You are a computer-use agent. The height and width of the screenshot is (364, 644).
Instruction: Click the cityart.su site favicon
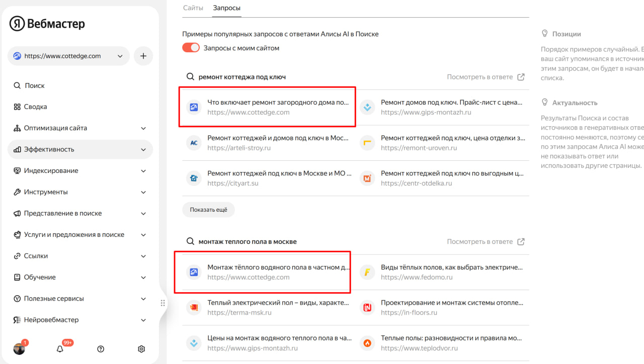click(x=194, y=178)
